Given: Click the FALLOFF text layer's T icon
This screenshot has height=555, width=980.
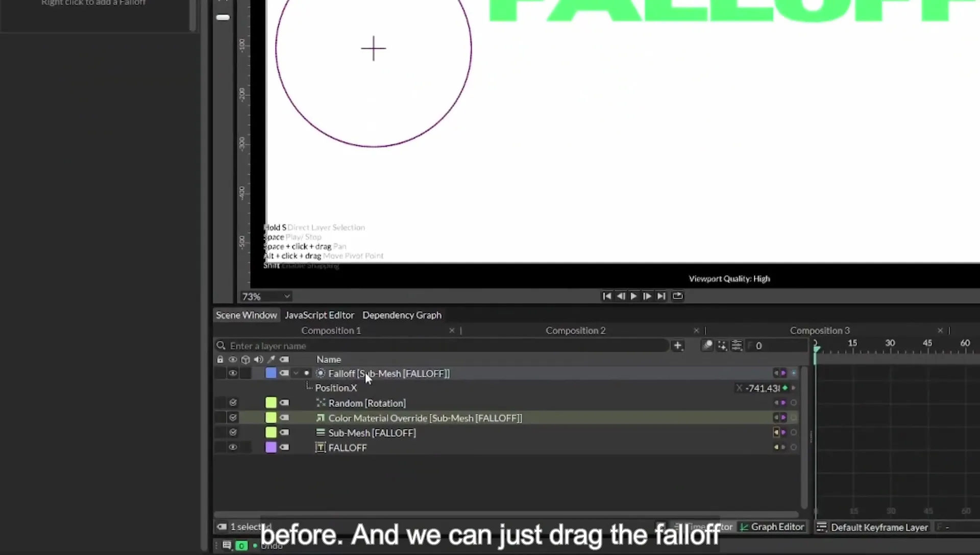Looking at the screenshot, I should pyautogui.click(x=321, y=448).
